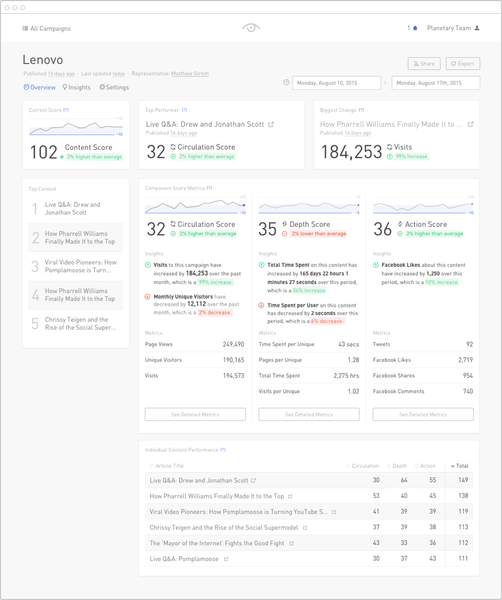Open external link for Live Q&A: Pomplamoose row
The image size is (502, 600).
tap(226, 559)
